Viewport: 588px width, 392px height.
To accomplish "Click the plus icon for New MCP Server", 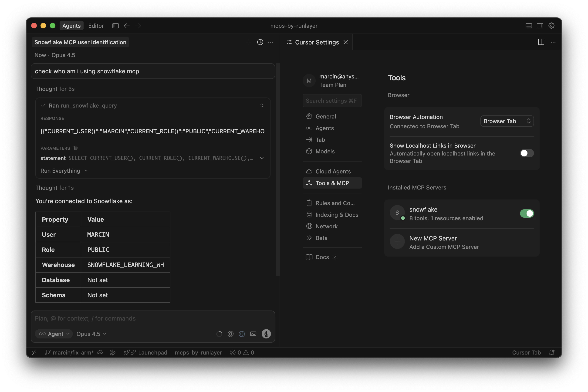I will [x=397, y=241].
